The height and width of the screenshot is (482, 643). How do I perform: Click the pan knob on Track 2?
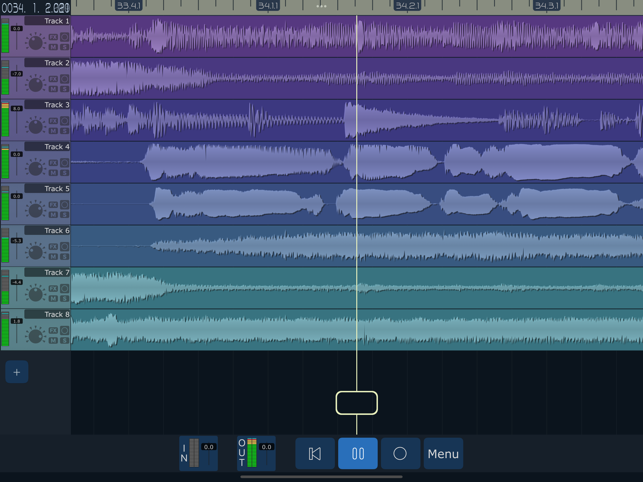36,84
